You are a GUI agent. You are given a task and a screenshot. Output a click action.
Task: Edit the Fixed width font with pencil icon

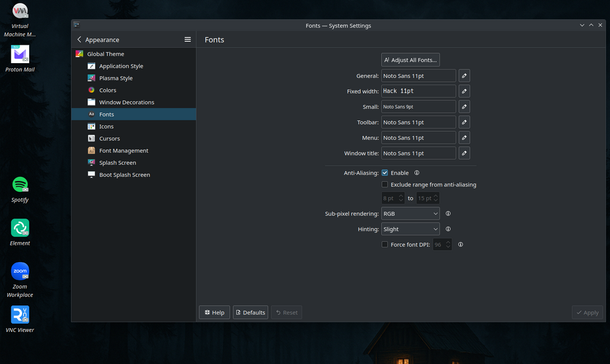coord(464,91)
